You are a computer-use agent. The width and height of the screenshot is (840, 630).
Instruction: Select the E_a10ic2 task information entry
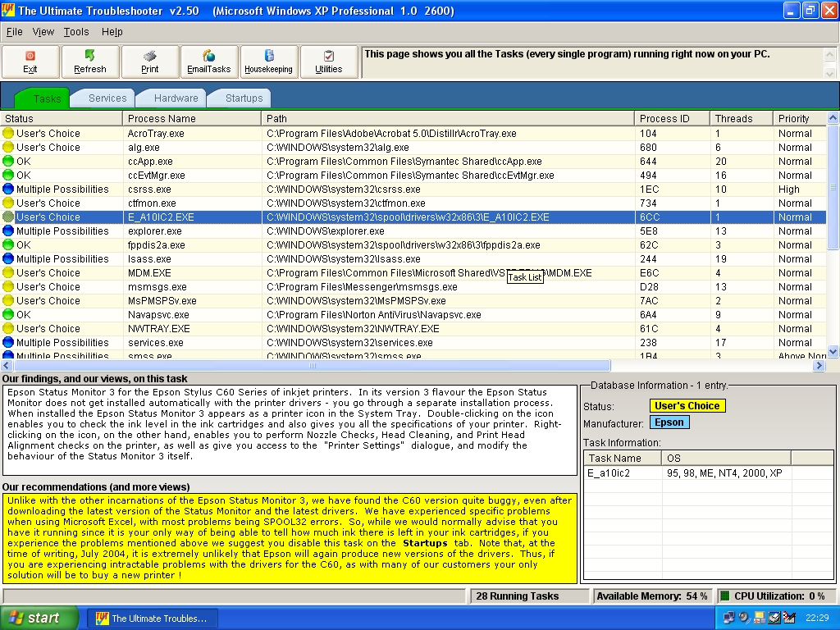609,473
